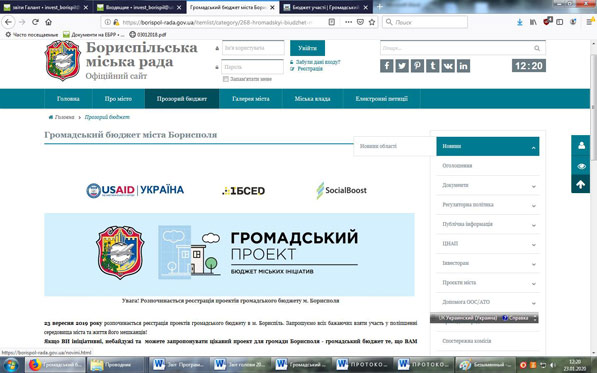Click the up-arrow back-to-top side button
This screenshot has height=373, width=597.
tap(581, 185)
